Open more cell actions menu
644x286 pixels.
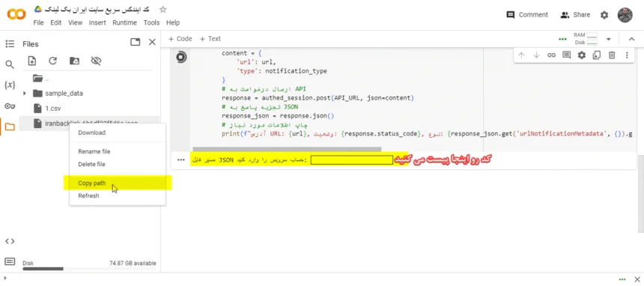(627, 55)
